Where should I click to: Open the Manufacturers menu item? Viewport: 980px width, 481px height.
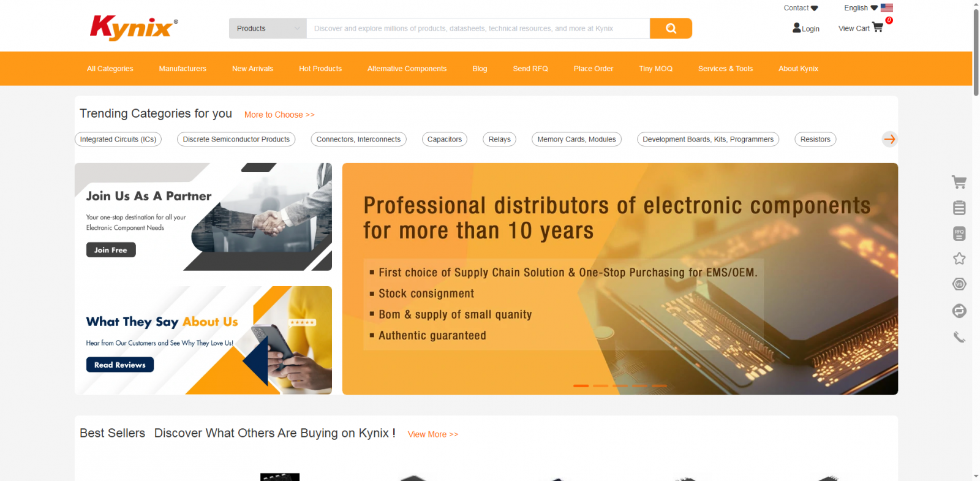click(x=183, y=69)
